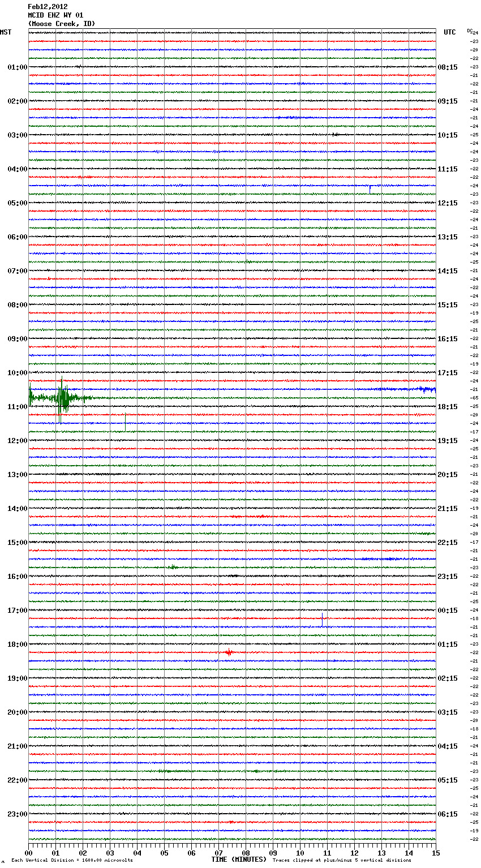This screenshot has width=481, height=868.
Task: Select the MST column heading
Action: (x=6, y=32)
